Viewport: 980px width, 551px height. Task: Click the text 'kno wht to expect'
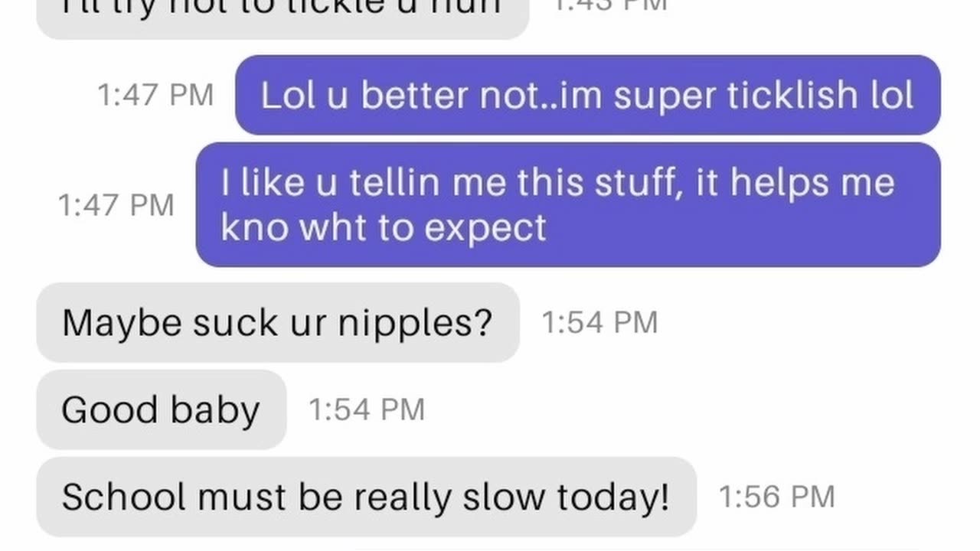384,227
